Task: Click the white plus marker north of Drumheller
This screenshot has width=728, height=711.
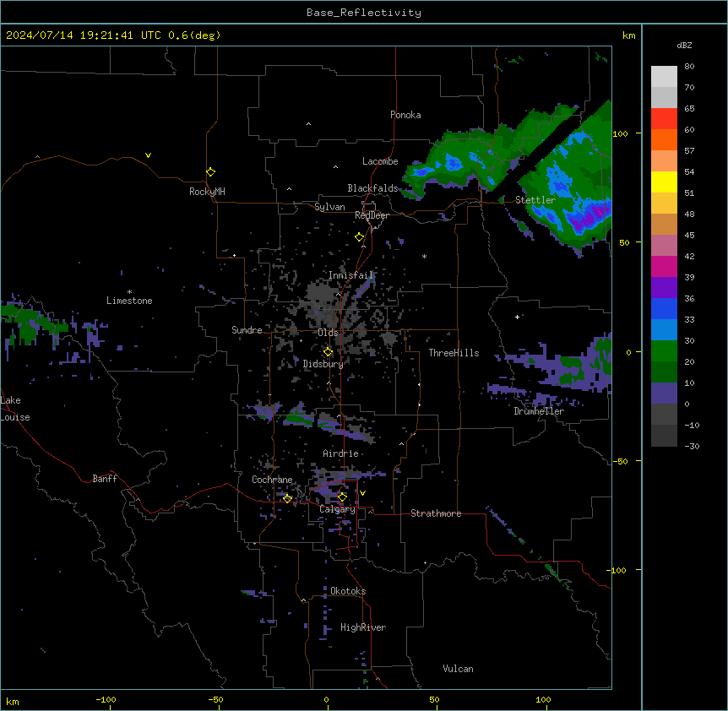Action: (517, 317)
